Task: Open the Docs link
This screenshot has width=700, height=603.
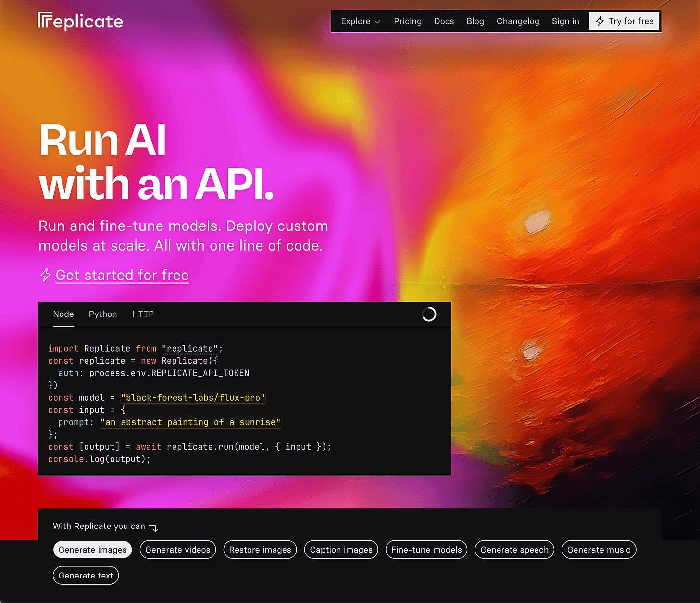Action: click(444, 21)
